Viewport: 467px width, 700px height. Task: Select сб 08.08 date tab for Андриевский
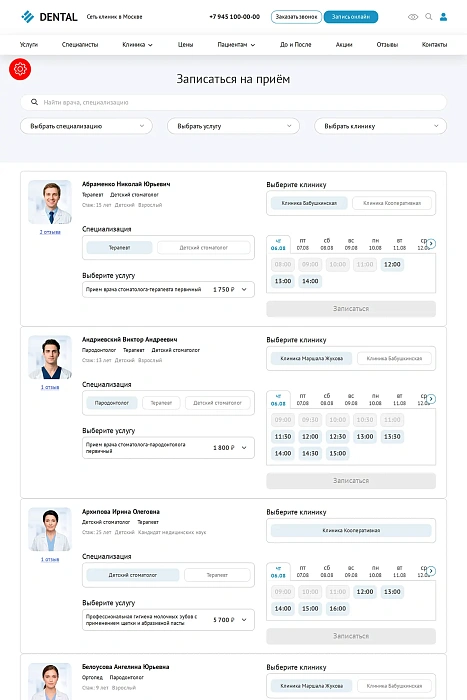click(x=327, y=400)
